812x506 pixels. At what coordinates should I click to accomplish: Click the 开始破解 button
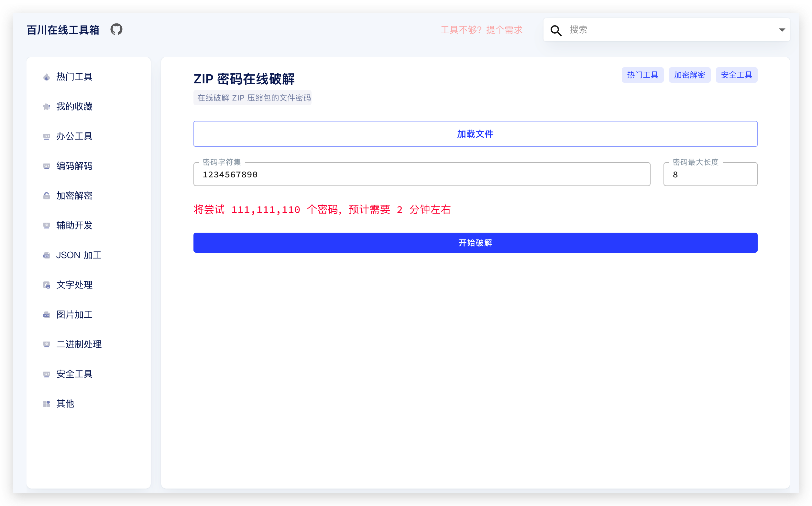tap(475, 243)
